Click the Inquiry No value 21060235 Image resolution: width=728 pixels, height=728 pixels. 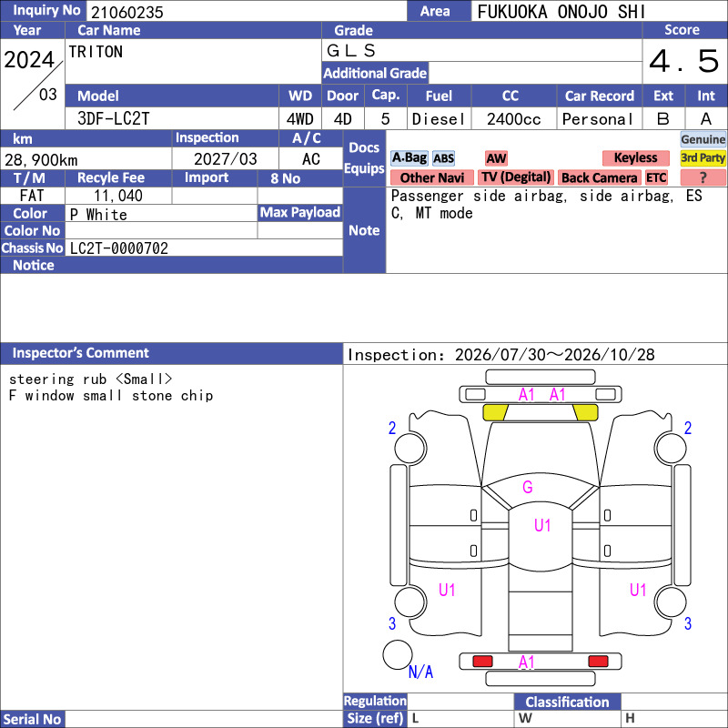point(127,12)
